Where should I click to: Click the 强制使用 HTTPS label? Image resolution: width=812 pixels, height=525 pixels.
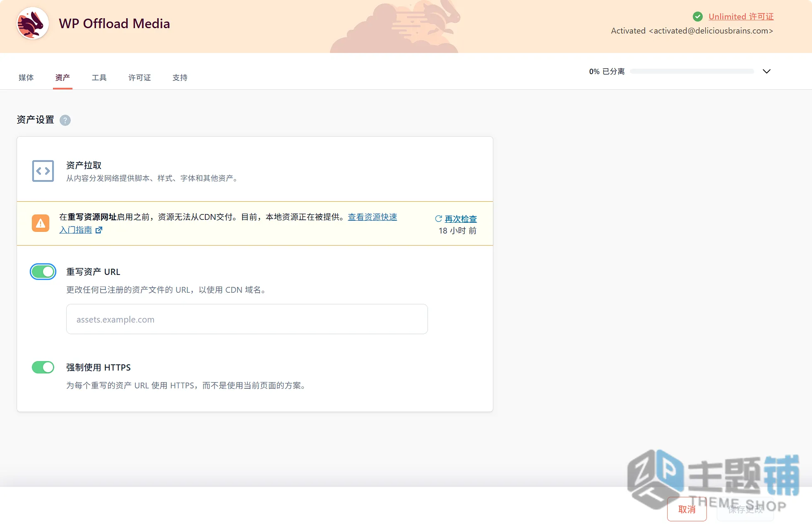[98, 367]
